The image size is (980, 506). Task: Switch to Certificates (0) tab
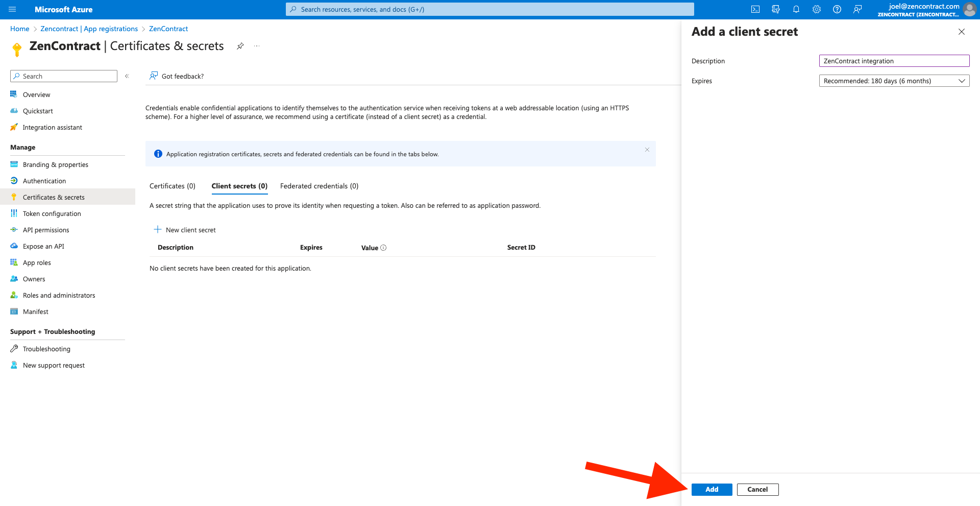[173, 186]
